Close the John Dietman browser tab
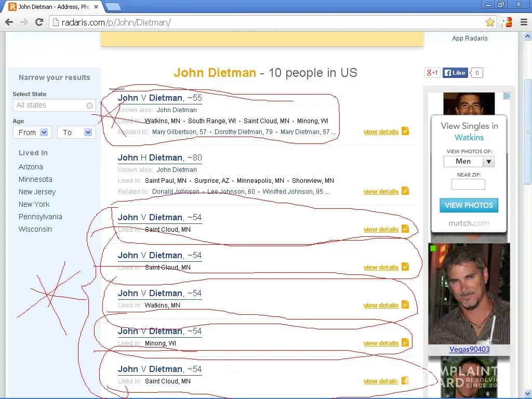The height and width of the screenshot is (399, 532). point(96,7)
